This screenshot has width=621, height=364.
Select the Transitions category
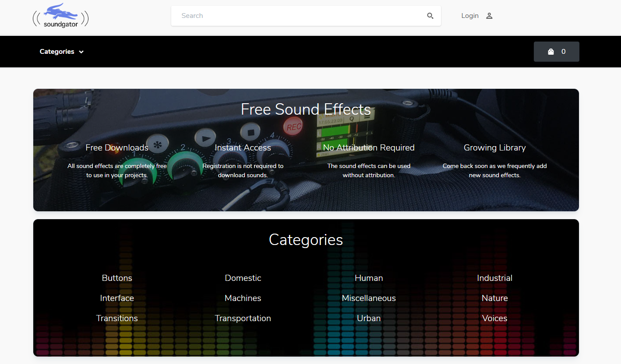pyautogui.click(x=117, y=318)
